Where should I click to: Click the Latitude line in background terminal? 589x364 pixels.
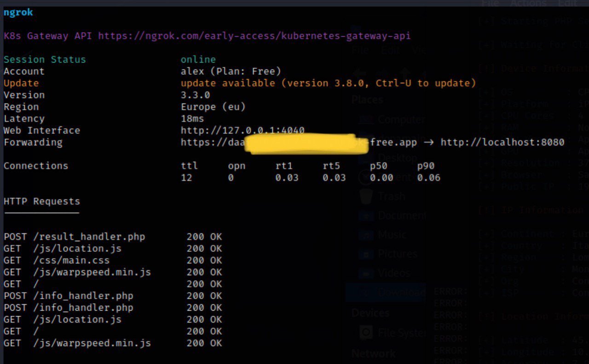[533, 341]
